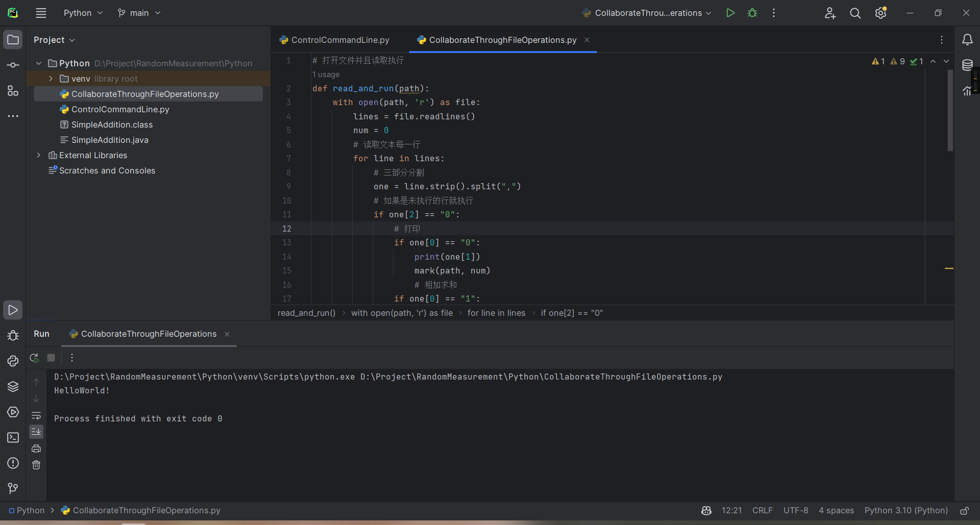
Task: Toggle soft-wrap in Run console
Action: [x=36, y=415]
